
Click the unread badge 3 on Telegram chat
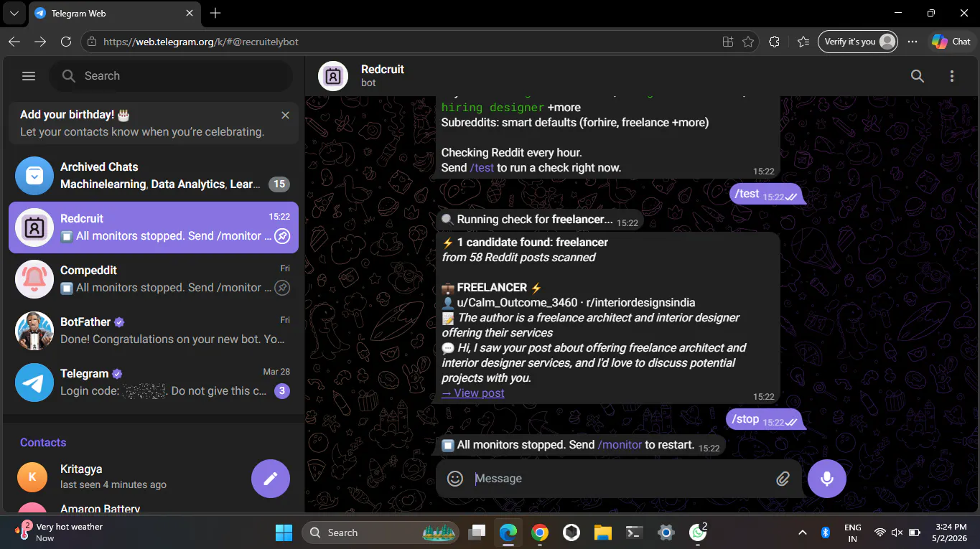pos(282,391)
